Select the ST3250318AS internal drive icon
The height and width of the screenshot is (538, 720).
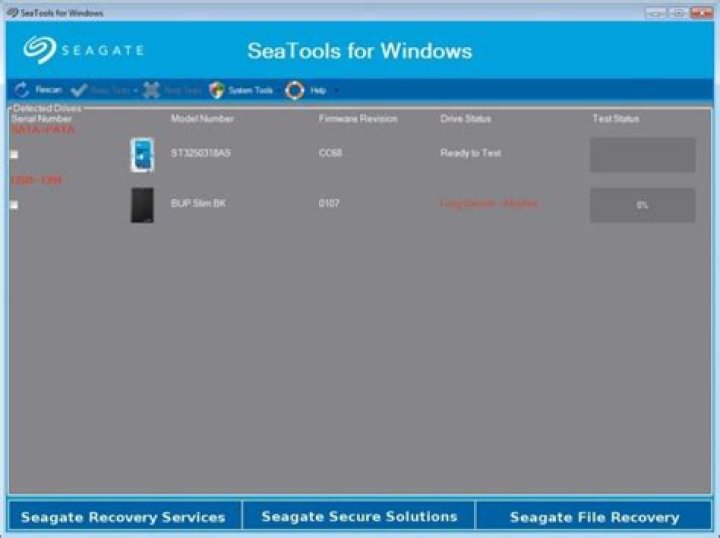click(x=142, y=155)
